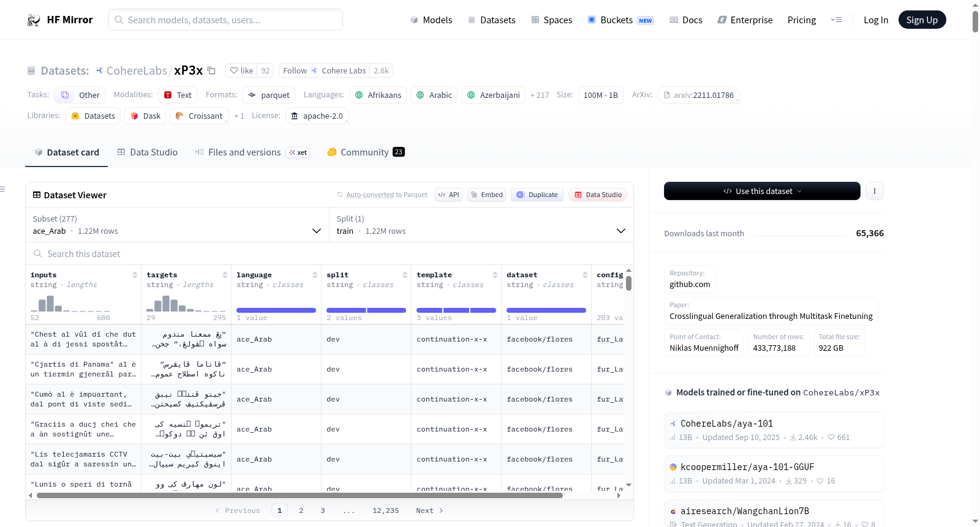This screenshot has width=980, height=527.
Task: Click the inputs lengths histogram
Action: click(x=70, y=303)
